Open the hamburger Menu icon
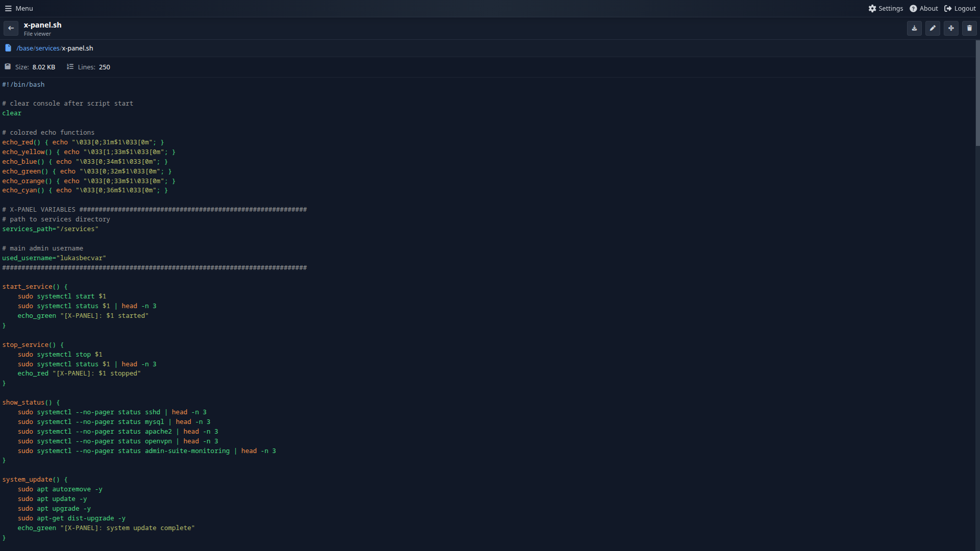 7,8
